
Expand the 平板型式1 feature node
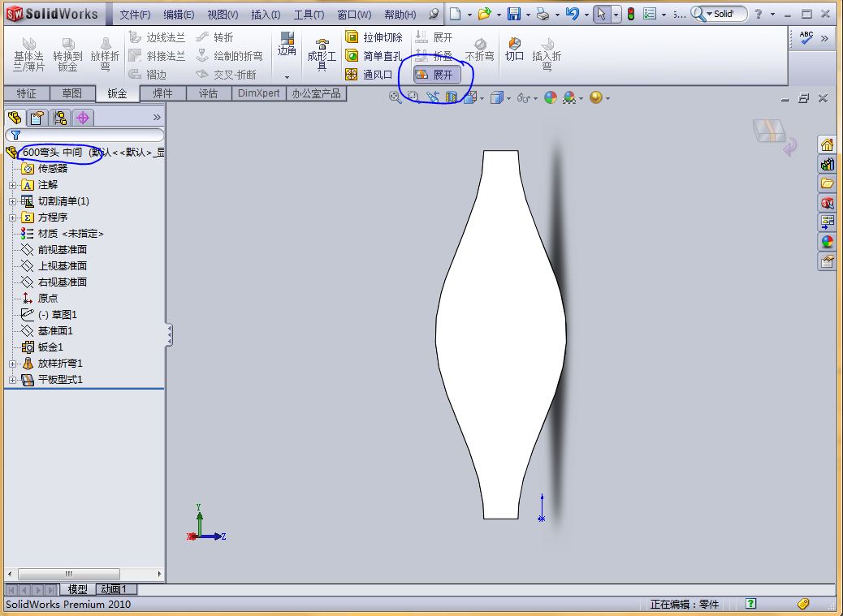12,380
